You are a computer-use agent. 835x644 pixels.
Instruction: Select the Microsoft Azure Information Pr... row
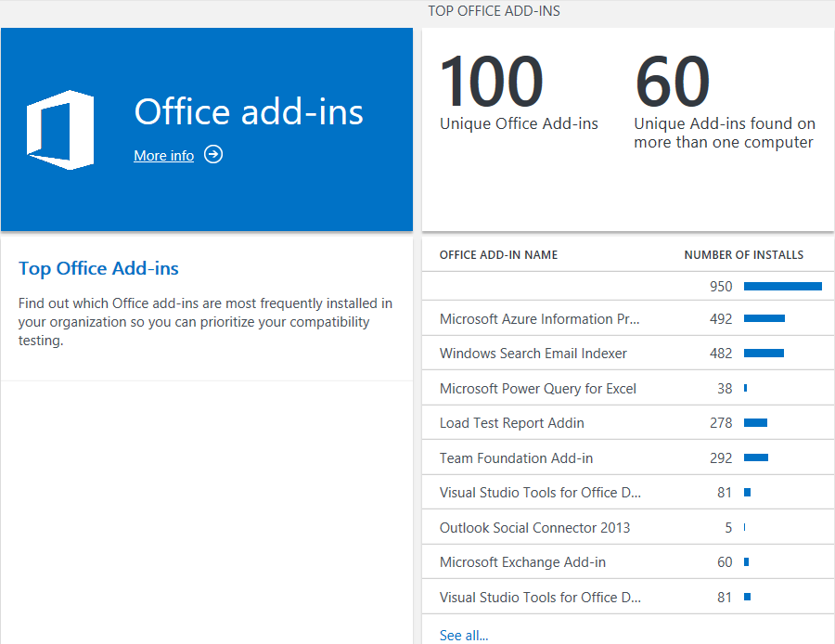628,318
